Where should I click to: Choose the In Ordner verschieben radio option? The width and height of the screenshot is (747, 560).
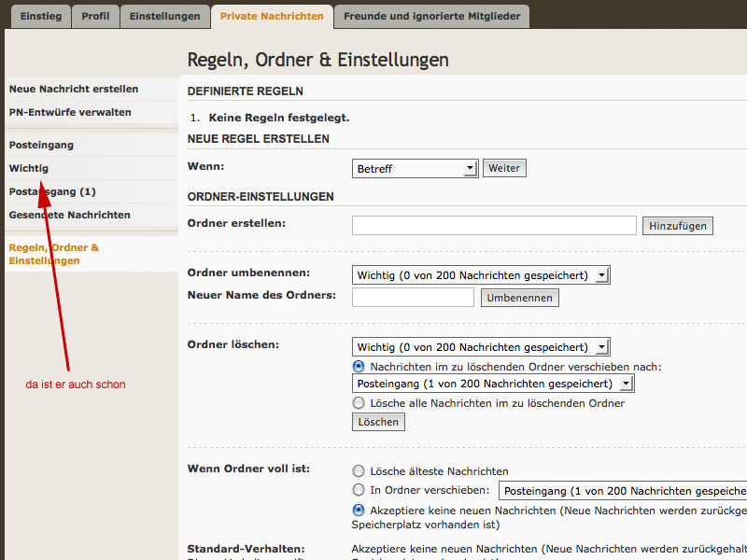click(x=359, y=490)
